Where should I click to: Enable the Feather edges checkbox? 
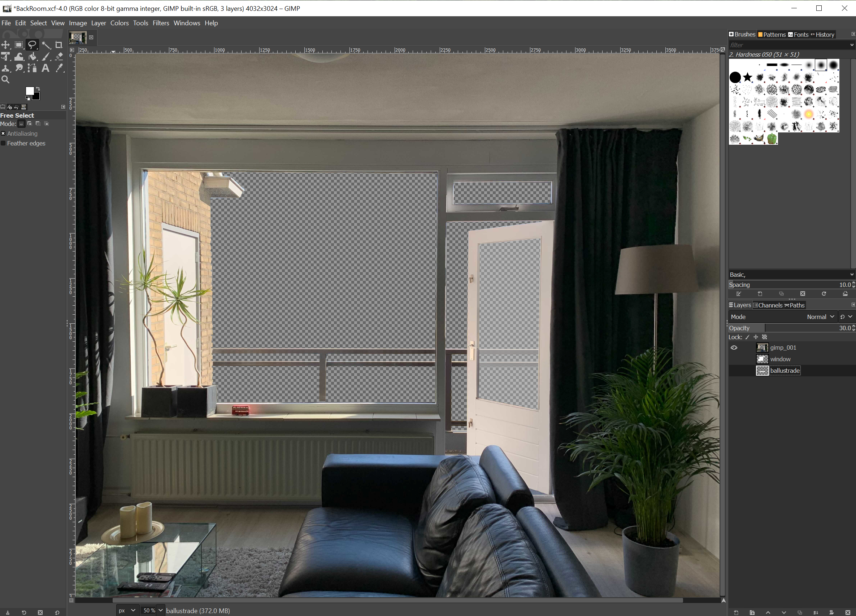coord(3,143)
